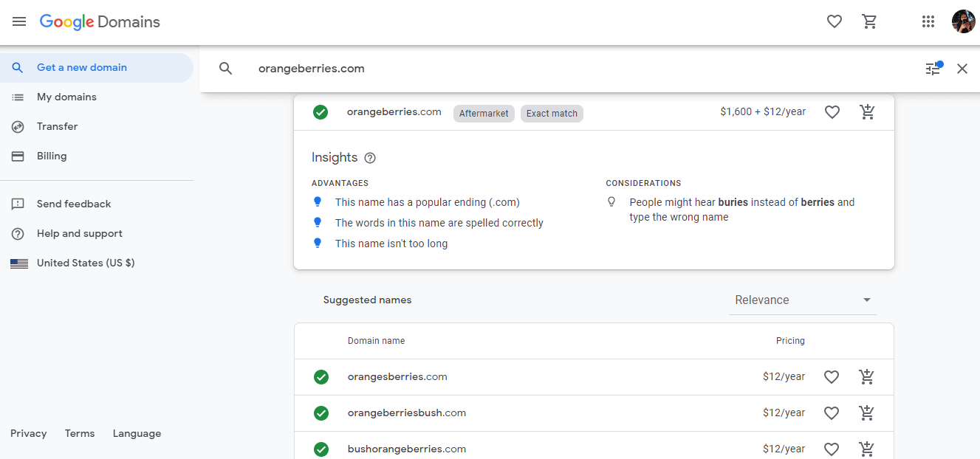
Task: Open the Language selector in footer
Action: [137, 434]
